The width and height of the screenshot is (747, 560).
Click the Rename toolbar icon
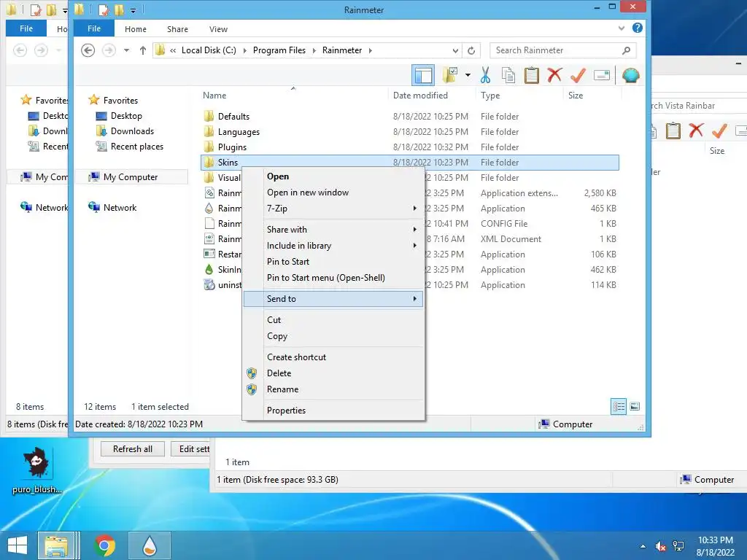(x=602, y=75)
